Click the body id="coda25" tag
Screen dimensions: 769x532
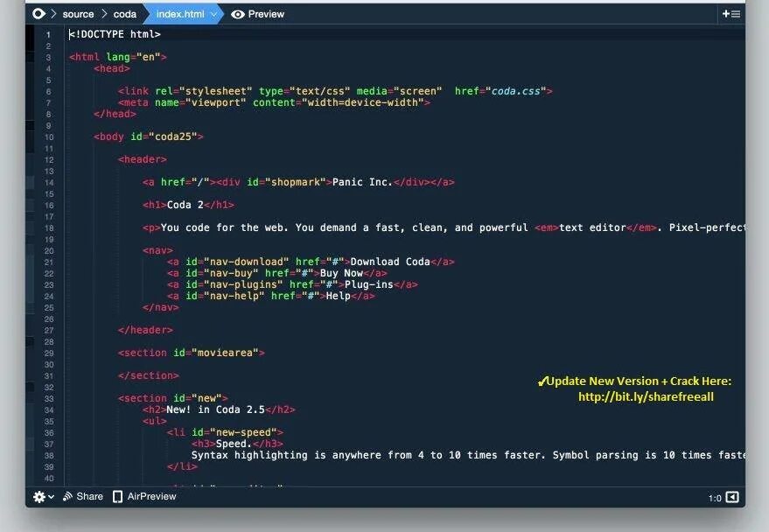[x=148, y=136]
